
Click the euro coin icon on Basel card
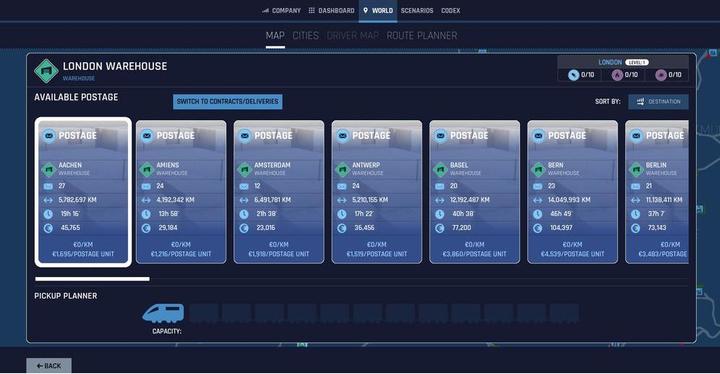click(439, 228)
